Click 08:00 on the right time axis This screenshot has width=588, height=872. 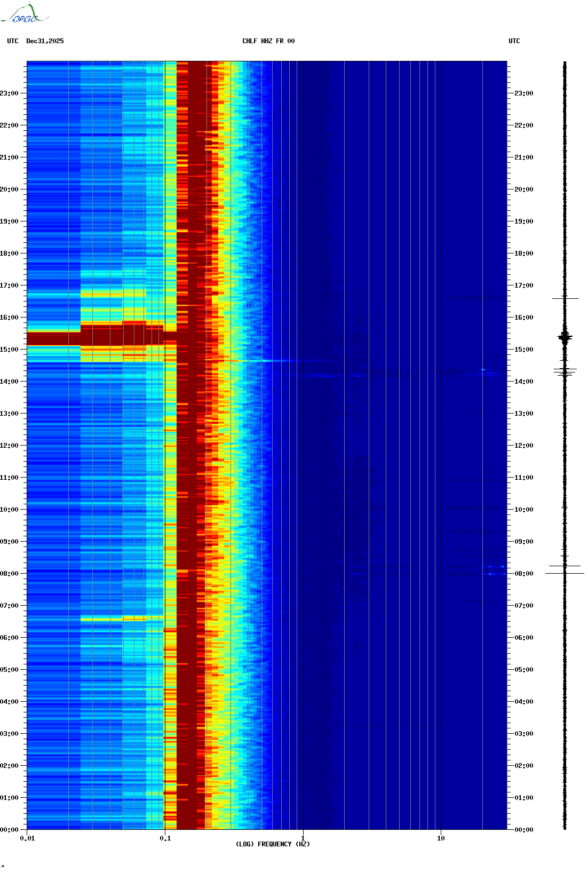click(x=524, y=574)
